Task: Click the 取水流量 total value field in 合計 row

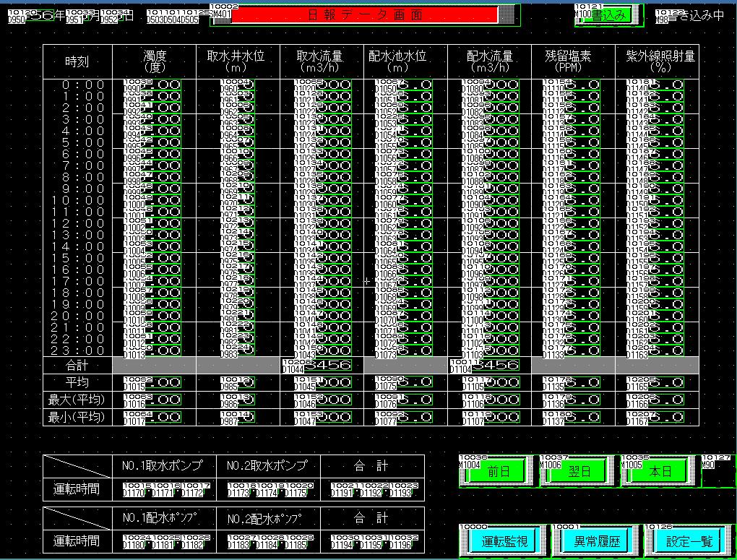Action: (324, 366)
